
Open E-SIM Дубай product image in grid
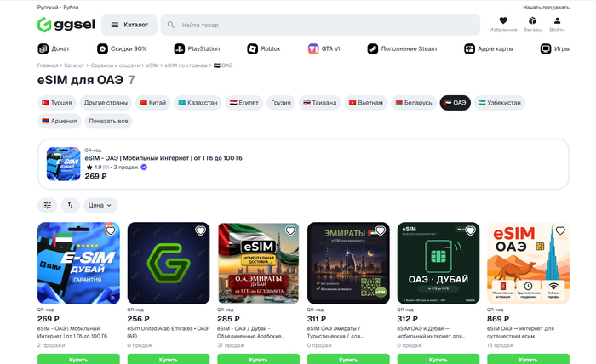[x=78, y=263]
